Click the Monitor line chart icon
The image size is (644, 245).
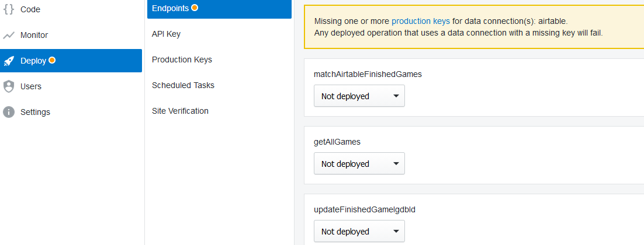(x=9, y=35)
